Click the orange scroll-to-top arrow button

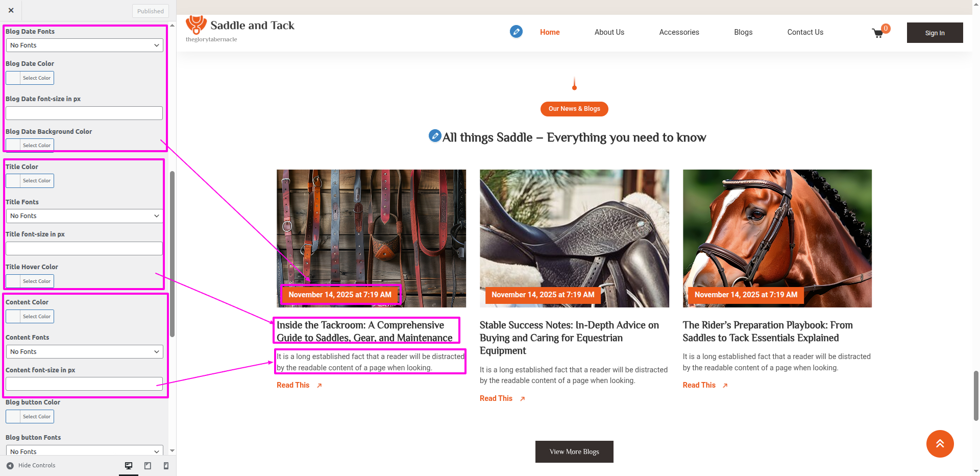(940, 444)
